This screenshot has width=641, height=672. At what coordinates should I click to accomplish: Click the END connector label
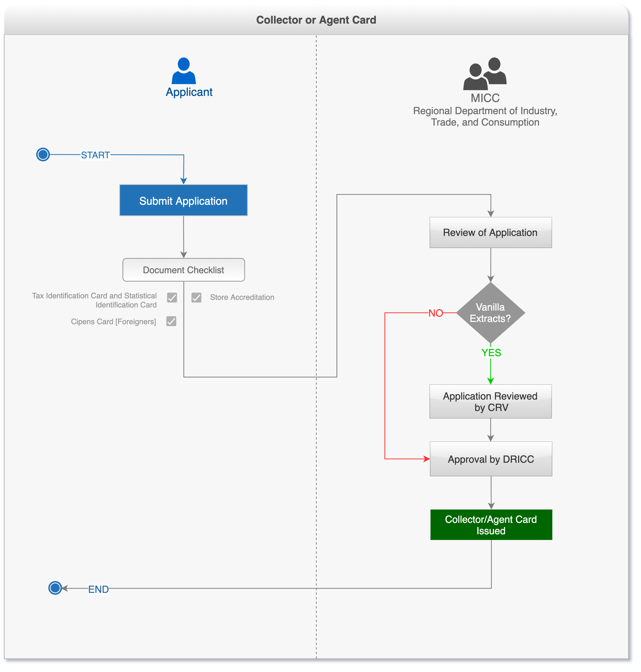[98, 589]
